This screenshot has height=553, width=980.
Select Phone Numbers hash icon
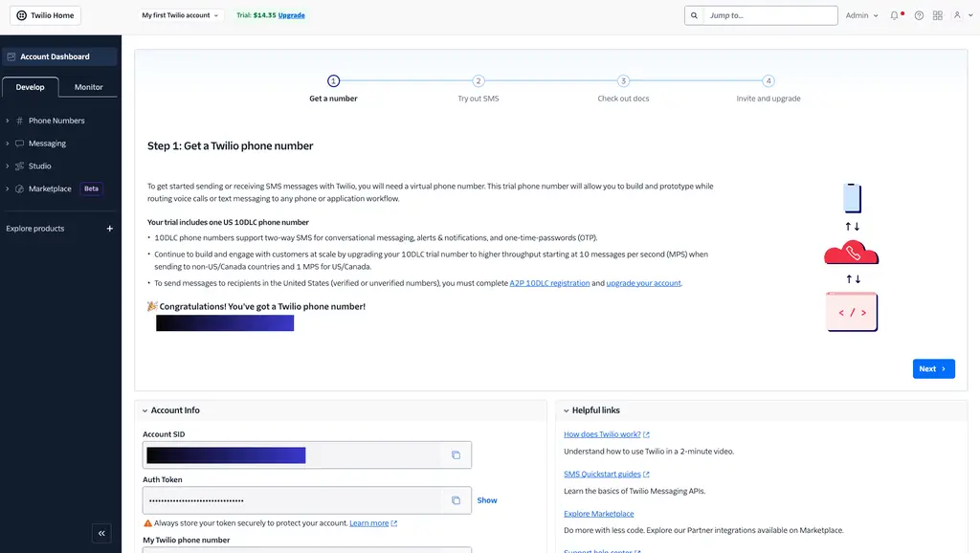19,121
